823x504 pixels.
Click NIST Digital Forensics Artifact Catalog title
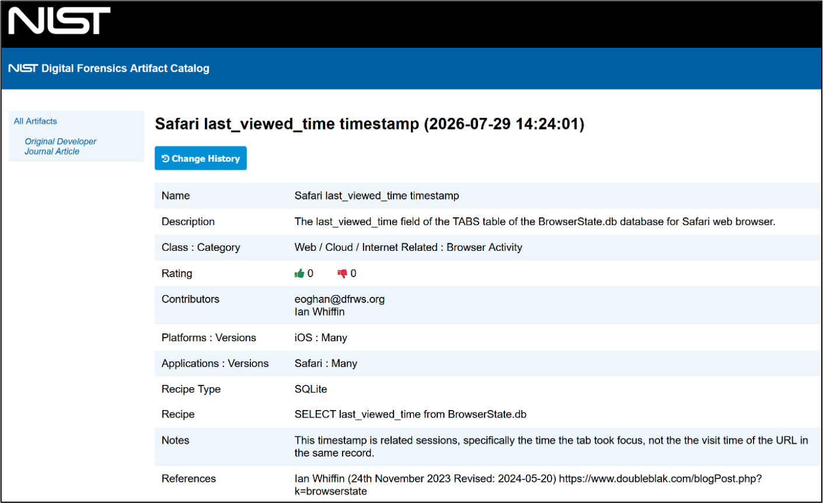coord(109,68)
